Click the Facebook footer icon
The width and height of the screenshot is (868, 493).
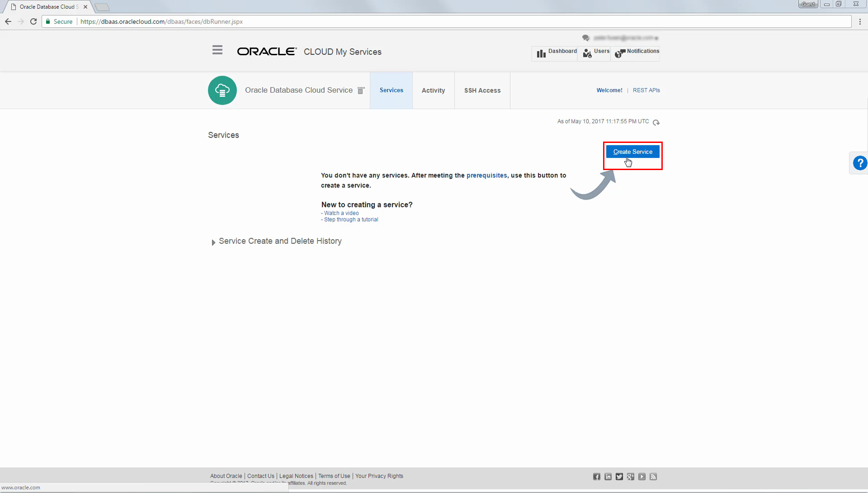click(x=597, y=477)
